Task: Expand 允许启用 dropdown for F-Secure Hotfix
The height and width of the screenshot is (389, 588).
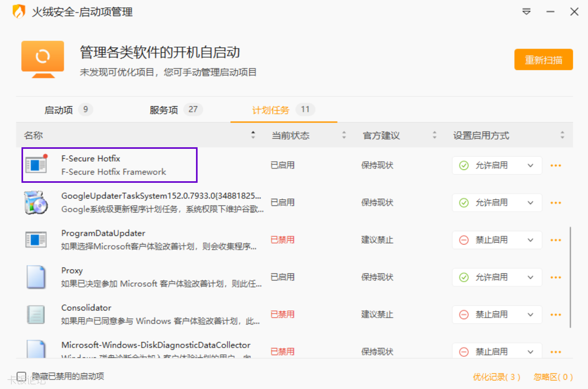Action: [x=497, y=165]
